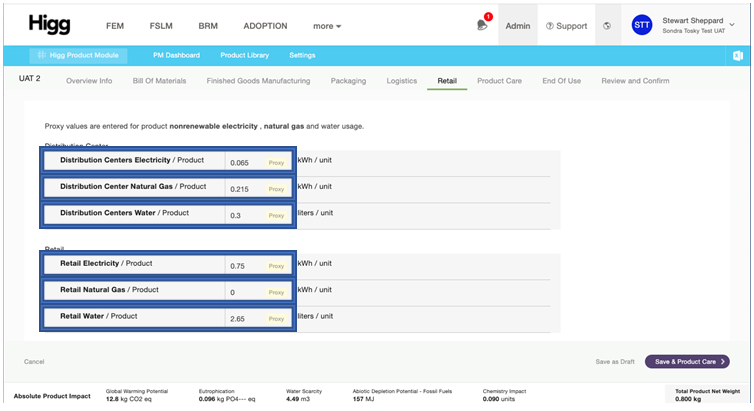Click the Admin button
The image size is (754, 411).
pos(518,26)
